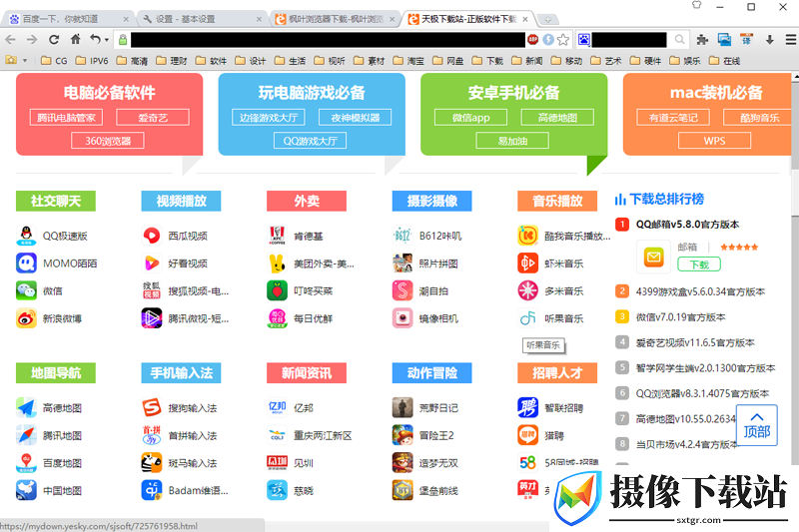Click the browser forward arrow

(32, 39)
